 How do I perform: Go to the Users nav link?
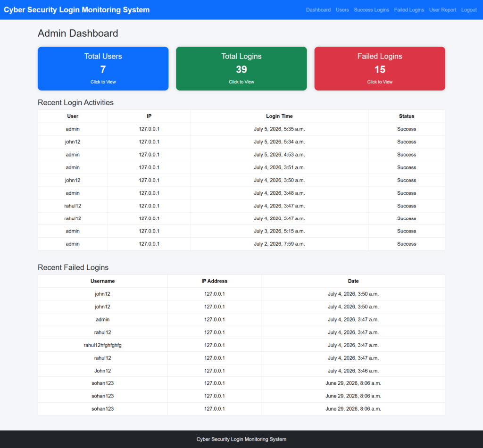click(x=342, y=10)
